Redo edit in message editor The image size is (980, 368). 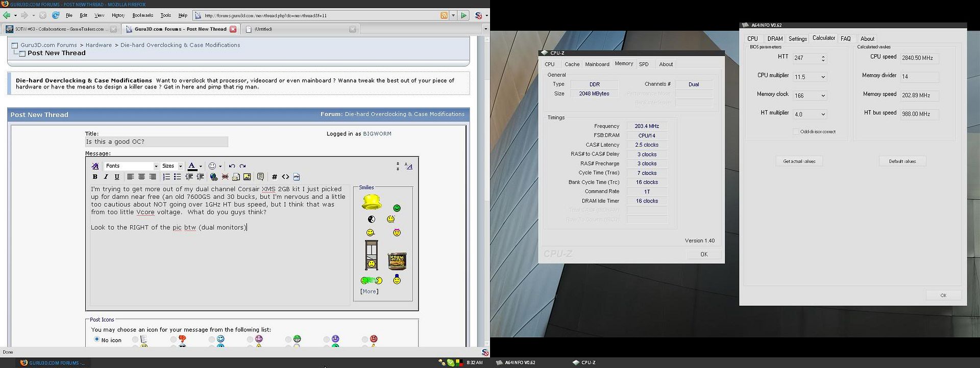[242, 166]
